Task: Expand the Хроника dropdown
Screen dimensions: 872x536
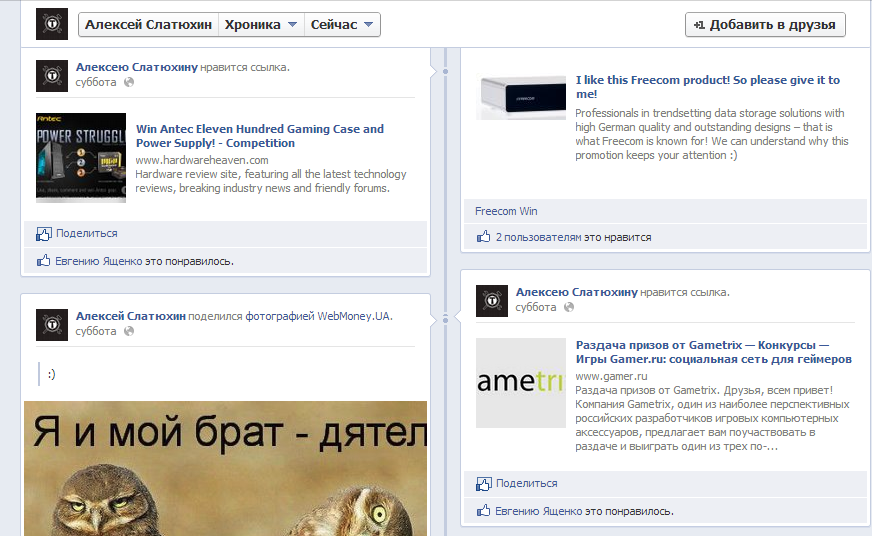Action: pyautogui.click(x=261, y=24)
